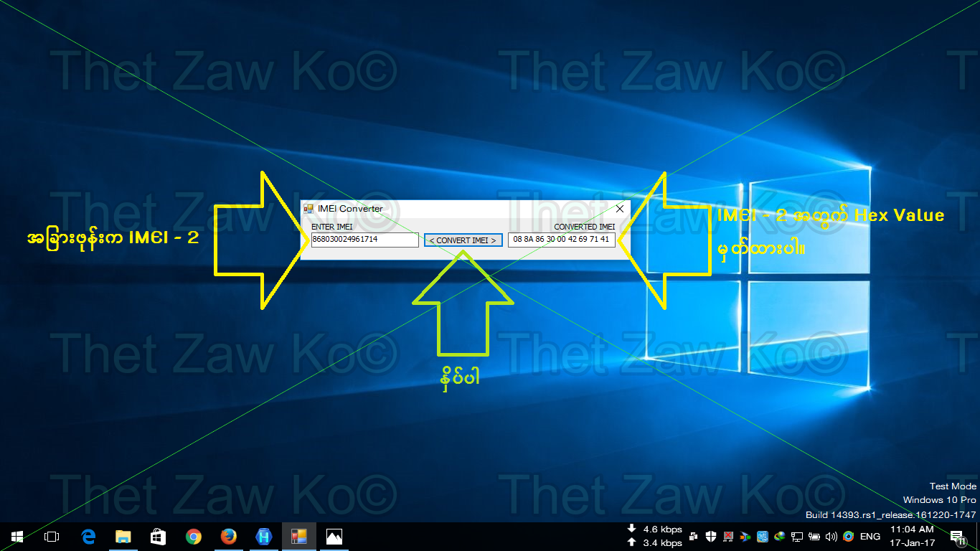Click the IMEI Converter title text
The height and width of the screenshot is (551, 980).
350,209
